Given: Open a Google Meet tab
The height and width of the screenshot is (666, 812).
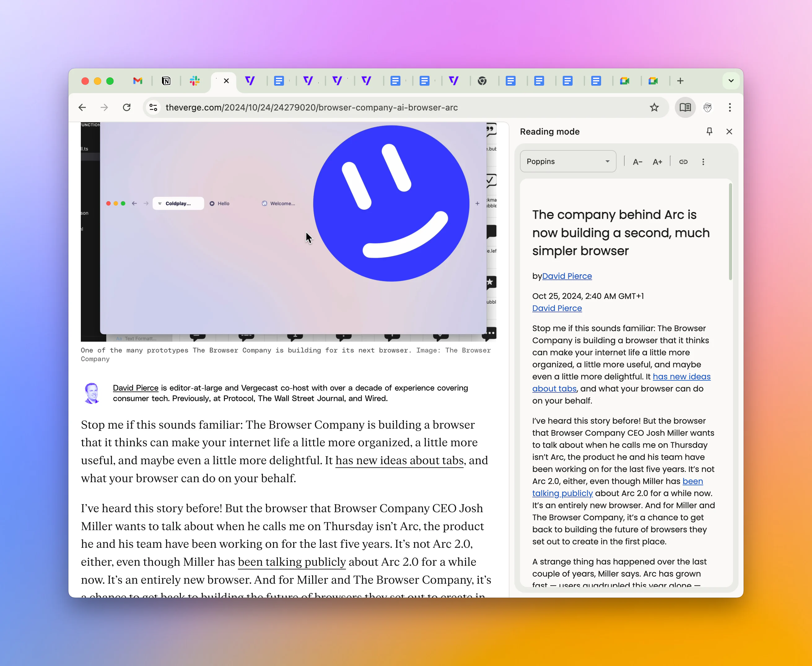Looking at the screenshot, I should coord(625,81).
